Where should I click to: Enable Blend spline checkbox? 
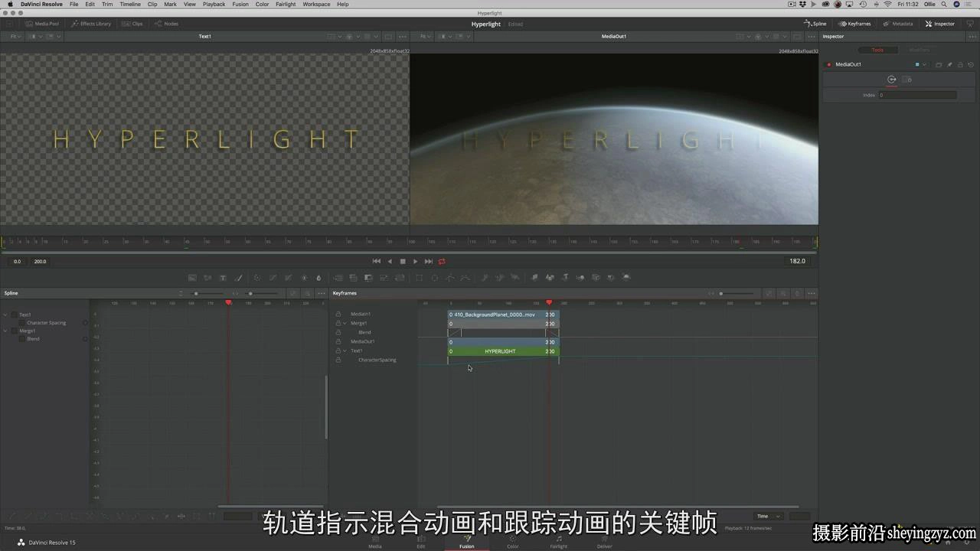tap(23, 339)
